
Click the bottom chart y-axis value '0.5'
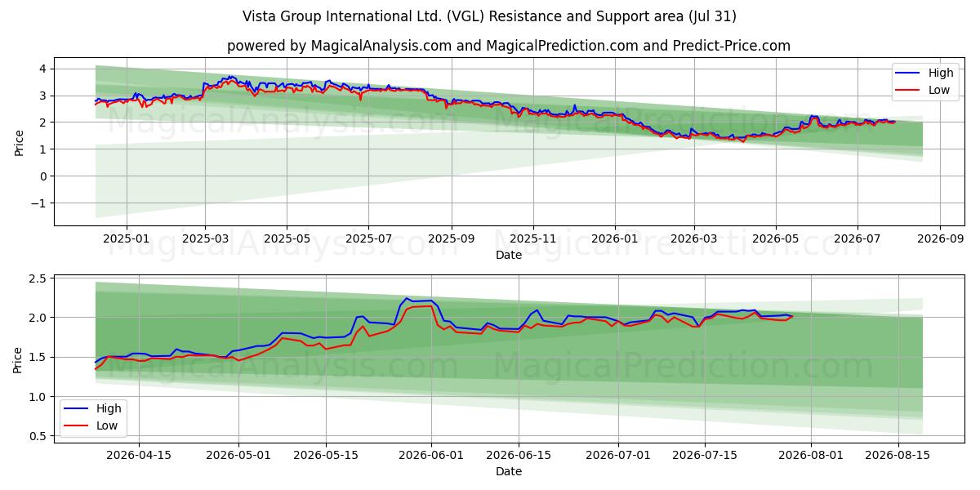(x=39, y=437)
